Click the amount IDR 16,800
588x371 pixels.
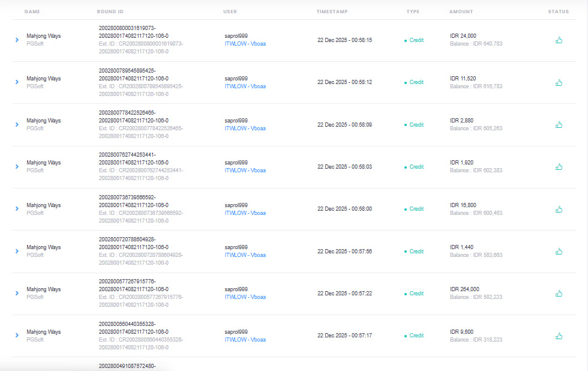tap(463, 205)
